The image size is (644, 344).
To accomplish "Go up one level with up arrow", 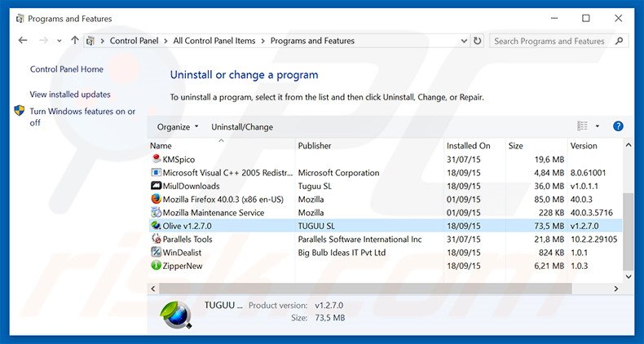I will 75,40.
